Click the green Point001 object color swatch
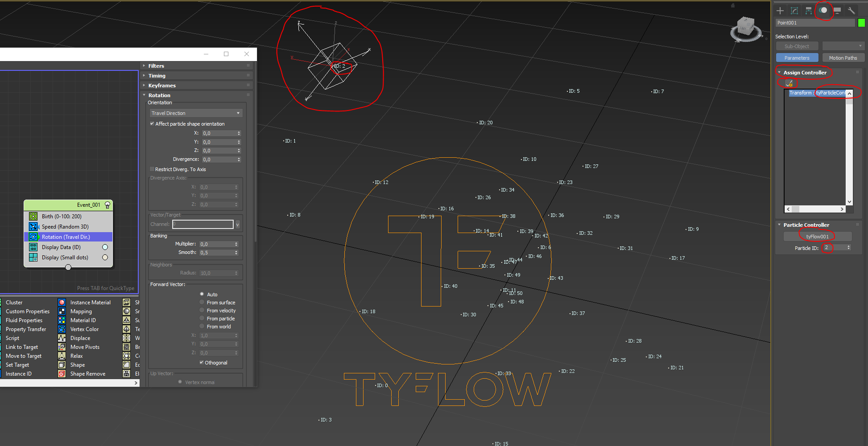Screen dimensions: 868x446 point(861,23)
